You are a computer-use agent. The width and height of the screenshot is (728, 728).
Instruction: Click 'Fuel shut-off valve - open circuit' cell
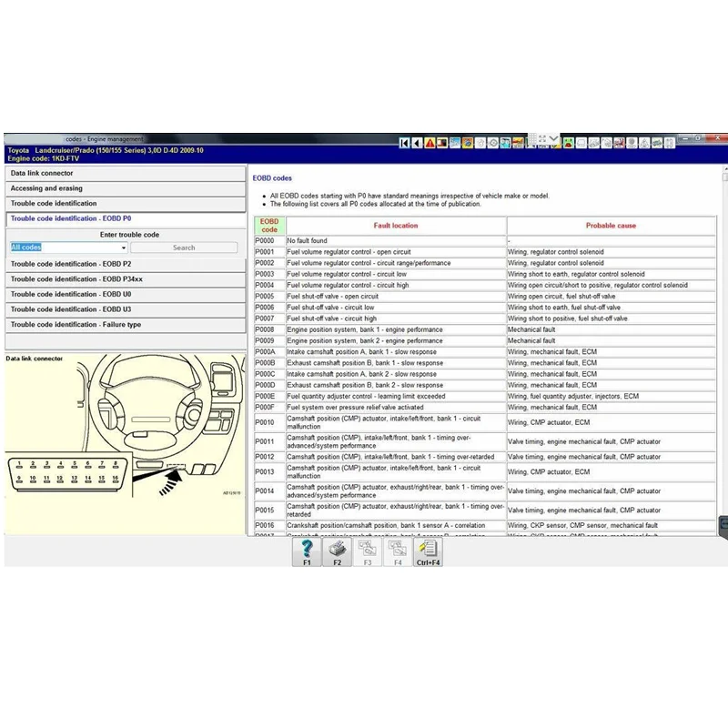(396, 297)
